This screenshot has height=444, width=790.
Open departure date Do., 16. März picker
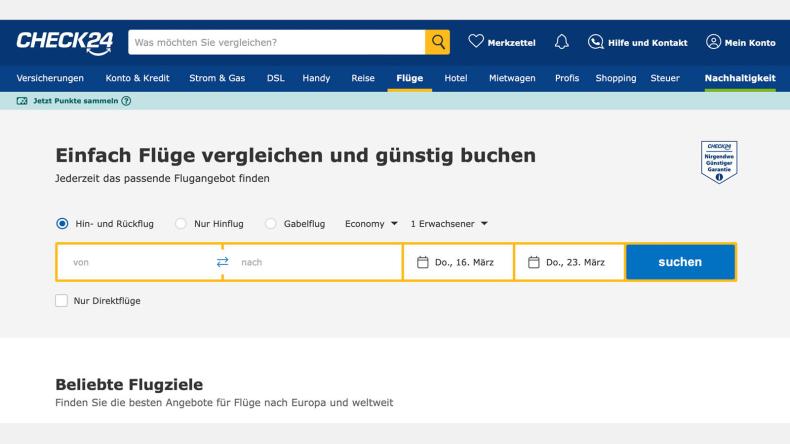pos(457,262)
